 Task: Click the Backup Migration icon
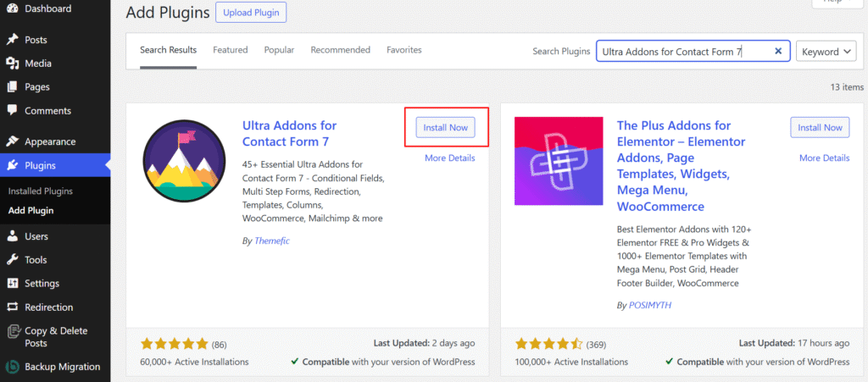(x=12, y=367)
